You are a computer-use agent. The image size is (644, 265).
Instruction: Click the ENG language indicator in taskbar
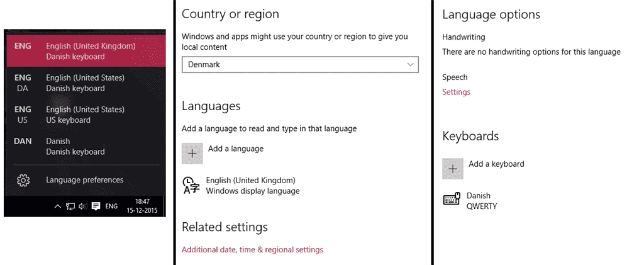pos(111,206)
